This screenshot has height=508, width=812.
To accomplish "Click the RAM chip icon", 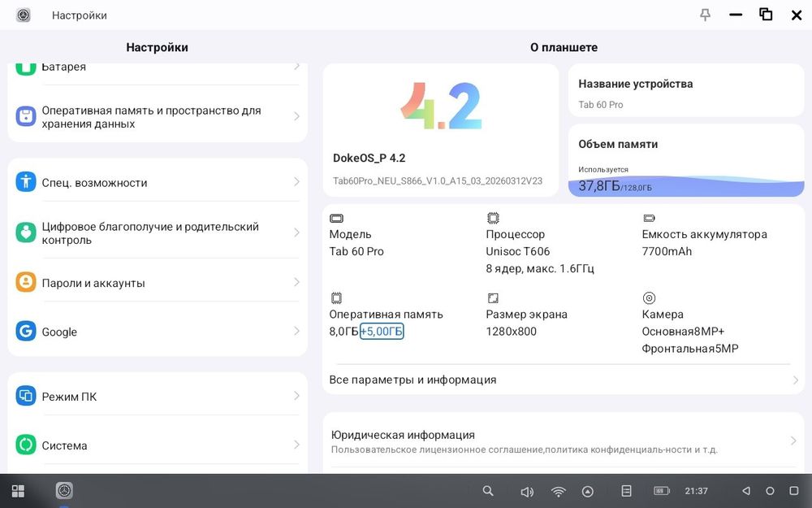I will tap(337, 298).
